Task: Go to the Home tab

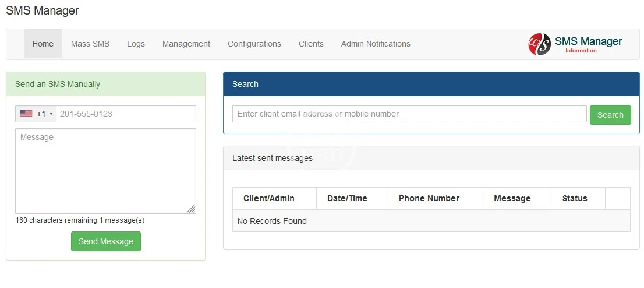Action: [43, 44]
